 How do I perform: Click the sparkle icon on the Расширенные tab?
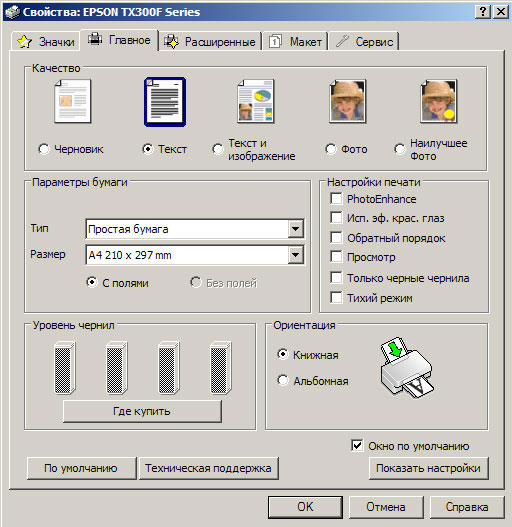[171, 42]
